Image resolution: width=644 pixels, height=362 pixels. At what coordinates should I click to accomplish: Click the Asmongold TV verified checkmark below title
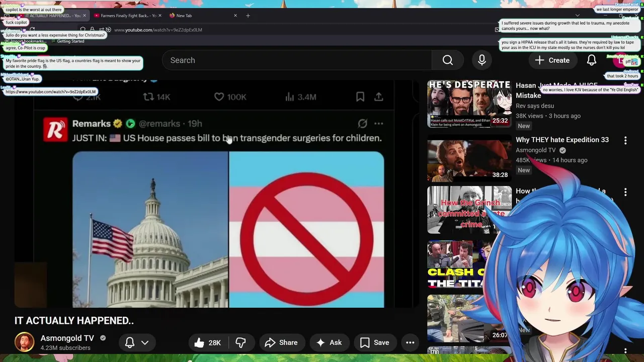[103, 338]
